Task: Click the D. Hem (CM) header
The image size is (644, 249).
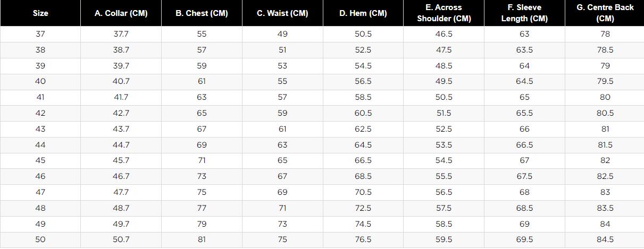Action: point(363,13)
